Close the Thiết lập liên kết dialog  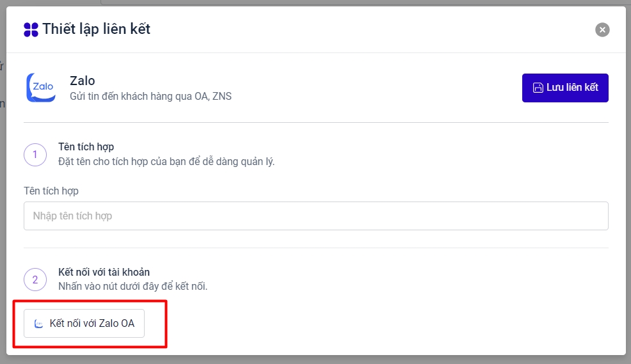(602, 29)
